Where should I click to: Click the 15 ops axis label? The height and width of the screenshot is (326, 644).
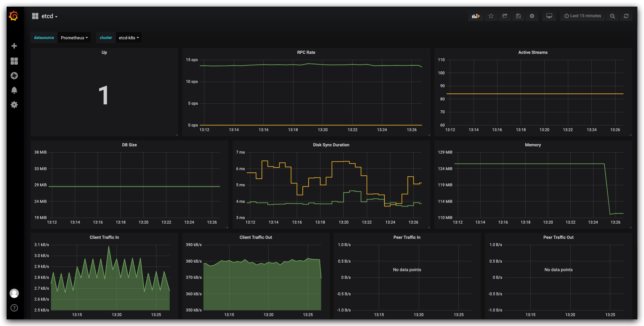click(x=192, y=60)
